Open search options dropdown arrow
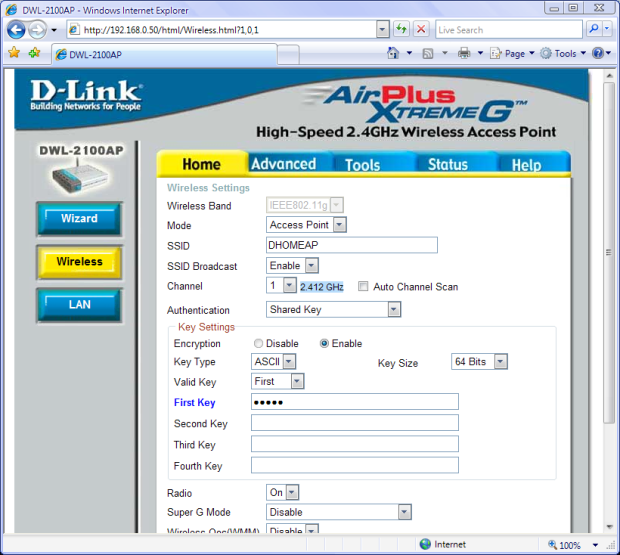The height and width of the screenshot is (555, 620). point(607,29)
